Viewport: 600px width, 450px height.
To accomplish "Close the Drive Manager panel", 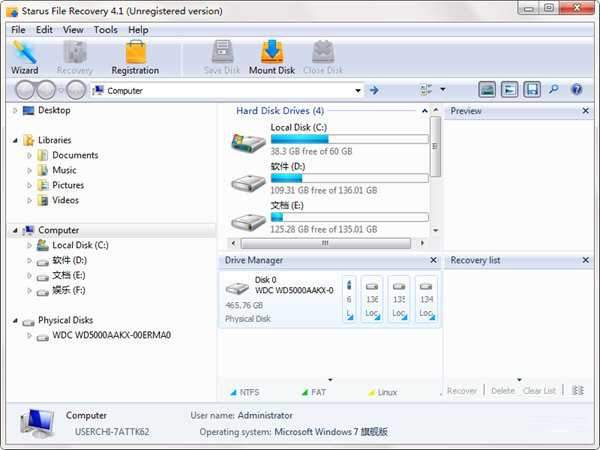I will click(433, 260).
